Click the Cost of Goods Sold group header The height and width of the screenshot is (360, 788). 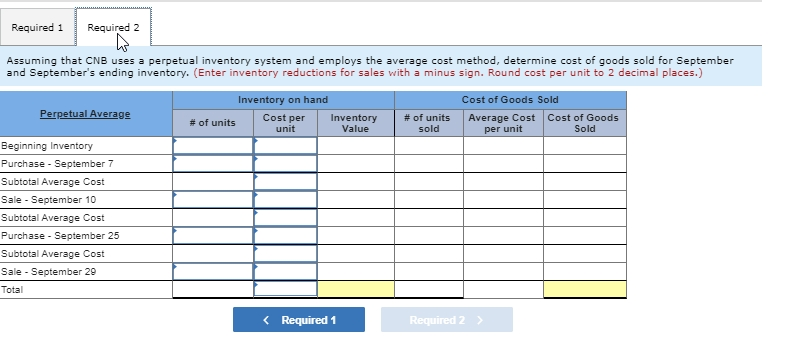point(510,100)
